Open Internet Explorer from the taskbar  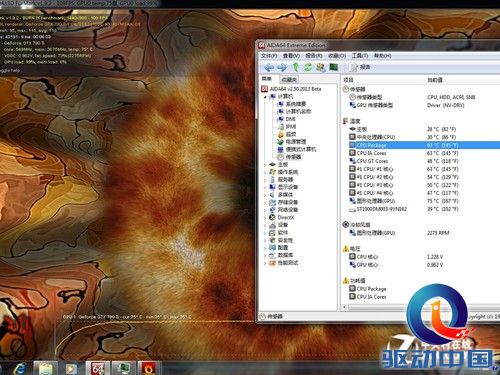20,369
